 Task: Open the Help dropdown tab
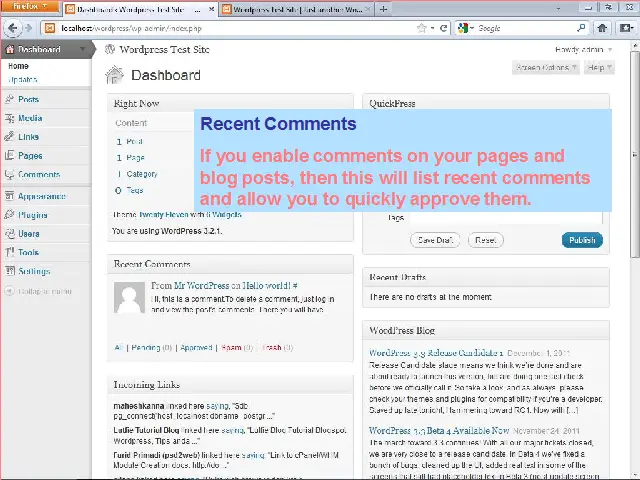[599, 67]
